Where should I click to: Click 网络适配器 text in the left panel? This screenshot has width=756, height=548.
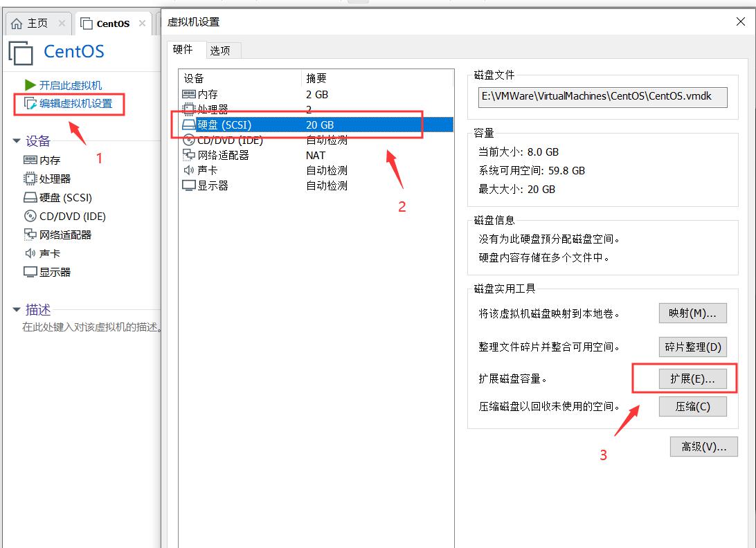click(66, 235)
